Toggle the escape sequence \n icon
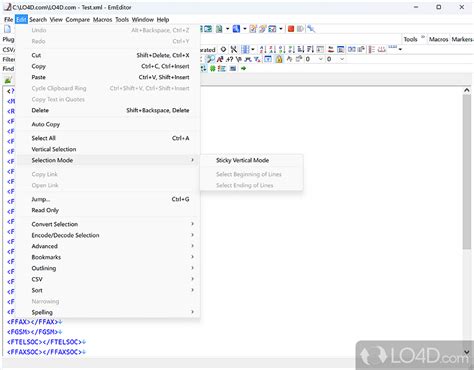Viewport: 474px width, 370px height. coord(239,59)
